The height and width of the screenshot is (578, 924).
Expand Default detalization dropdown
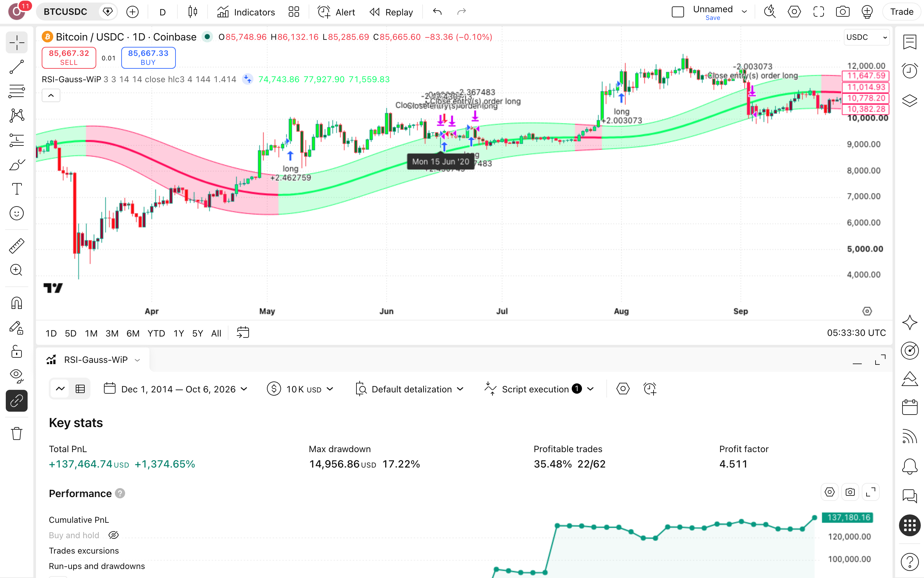410,389
